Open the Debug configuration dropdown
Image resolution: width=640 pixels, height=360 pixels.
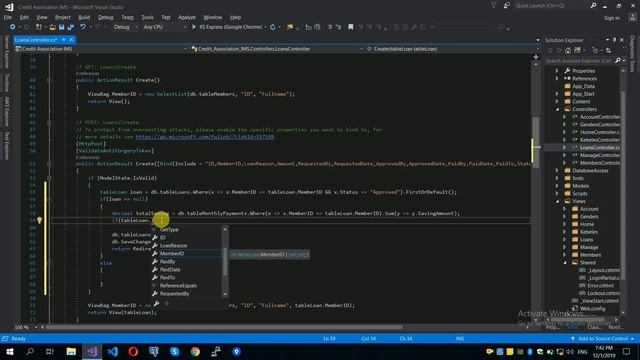click(125, 27)
